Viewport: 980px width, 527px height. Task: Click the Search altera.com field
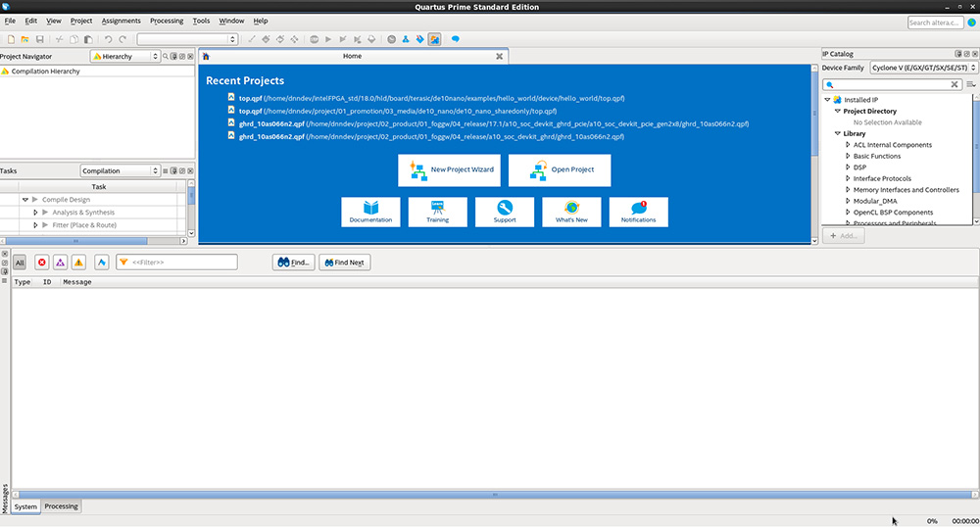[x=936, y=23]
